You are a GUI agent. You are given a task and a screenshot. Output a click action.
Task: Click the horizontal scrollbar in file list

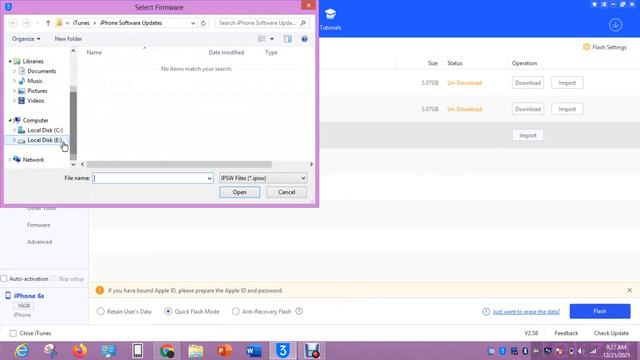(179, 164)
